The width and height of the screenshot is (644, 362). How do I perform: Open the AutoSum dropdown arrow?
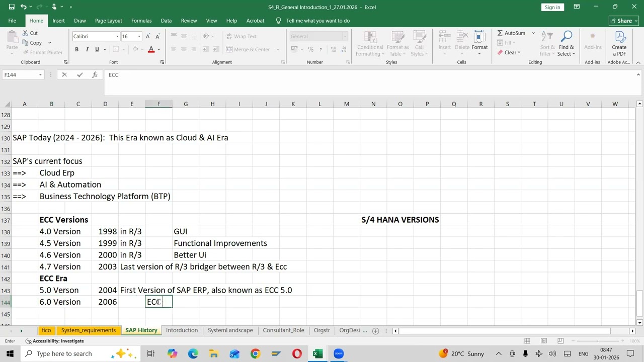[533, 33]
